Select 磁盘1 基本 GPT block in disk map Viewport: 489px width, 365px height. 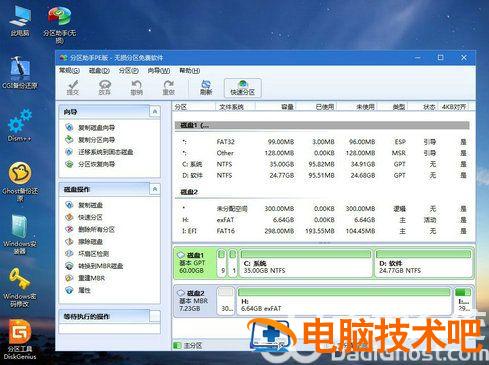click(x=194, y=263)
